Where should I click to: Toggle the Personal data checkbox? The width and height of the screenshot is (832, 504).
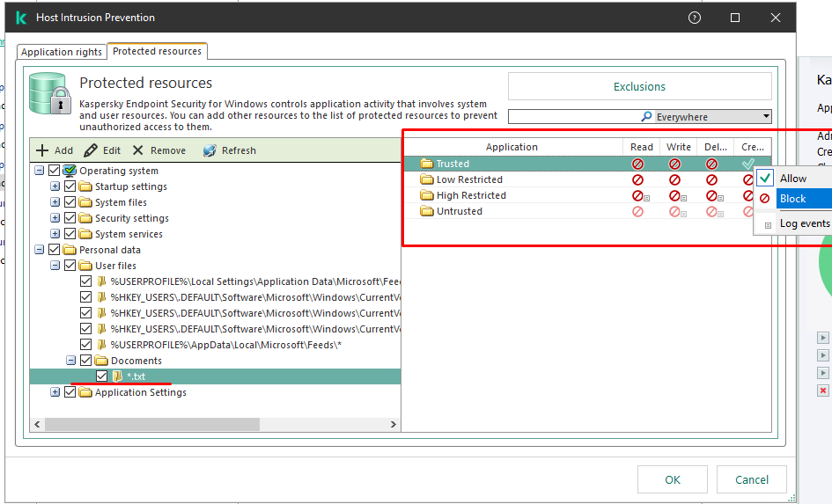click(x=54, y=250)
